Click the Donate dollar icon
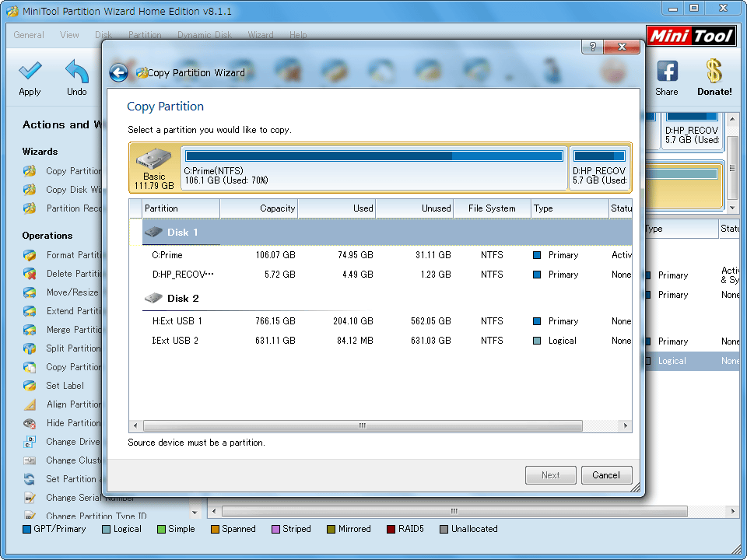Screen dimensions: 747x560 click(x=714, y=71)
